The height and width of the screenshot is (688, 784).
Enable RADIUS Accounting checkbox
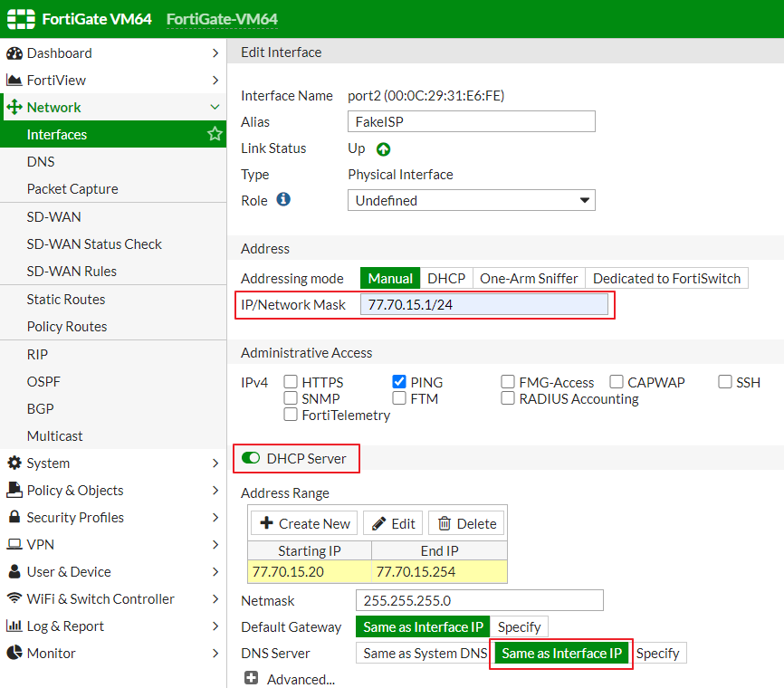[x=508, y=398]
